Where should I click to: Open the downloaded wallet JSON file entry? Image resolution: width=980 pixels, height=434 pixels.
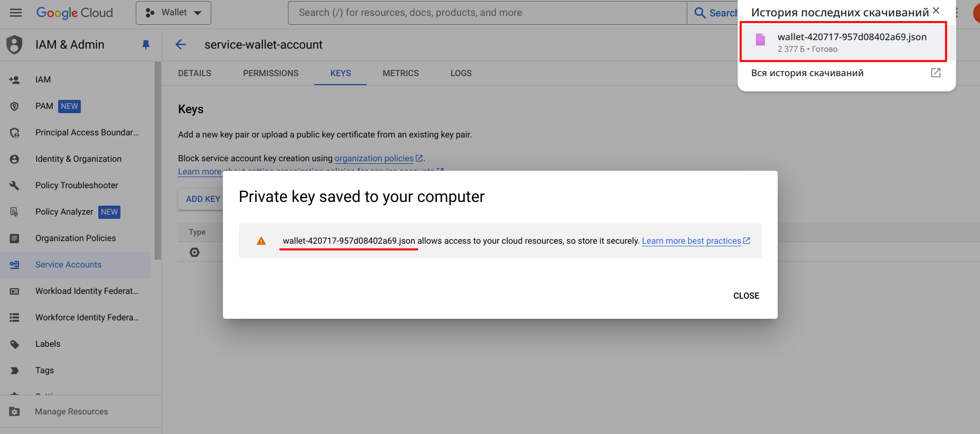coord(843,42)
